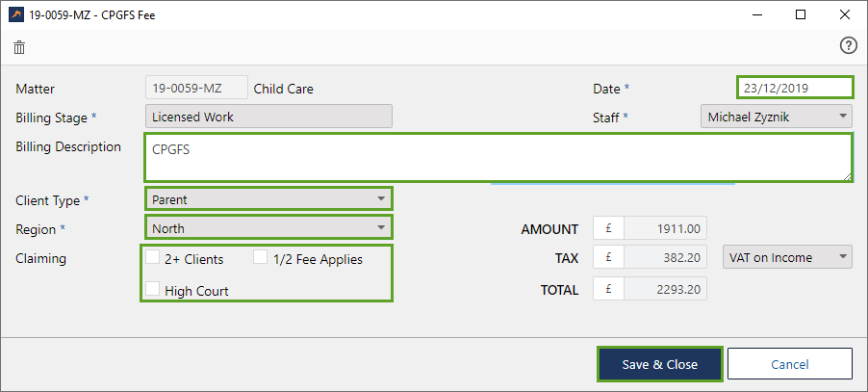Viewport: 868px width, 392px height.
Task: Open the help question mark icon
Action: (848, 45)
